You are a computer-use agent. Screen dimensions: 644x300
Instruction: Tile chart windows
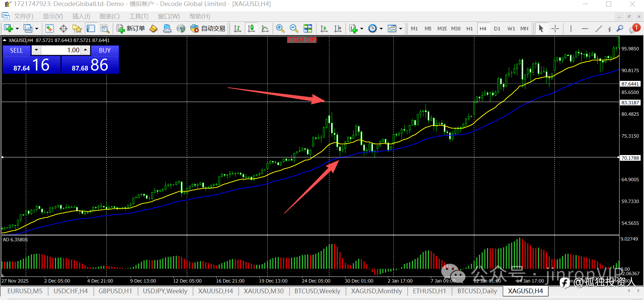click(x=308, y=29)
